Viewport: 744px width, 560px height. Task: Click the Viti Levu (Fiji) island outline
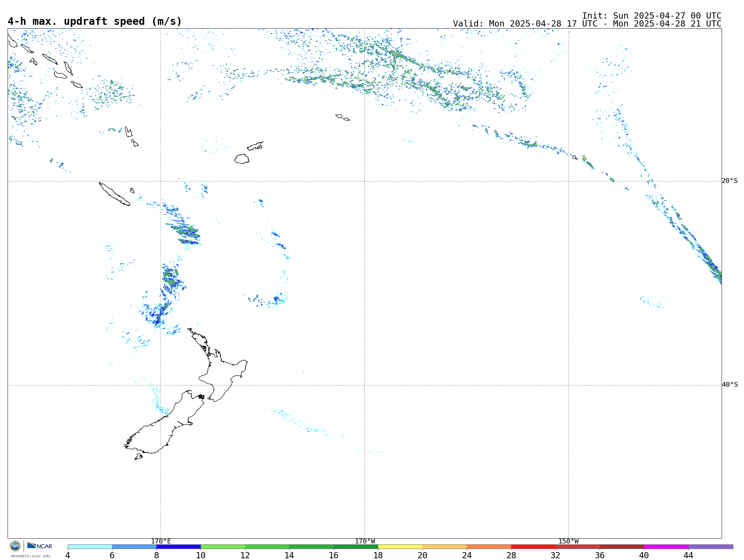coord(242,159)
